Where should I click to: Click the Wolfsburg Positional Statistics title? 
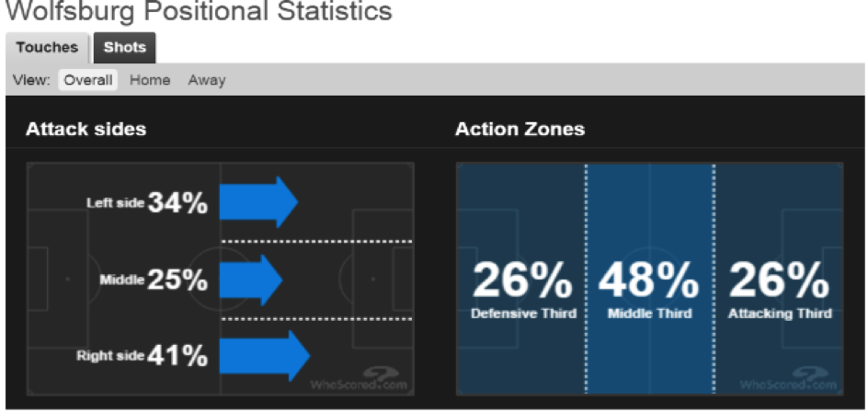pyautogui.click(x=198, y=10)
